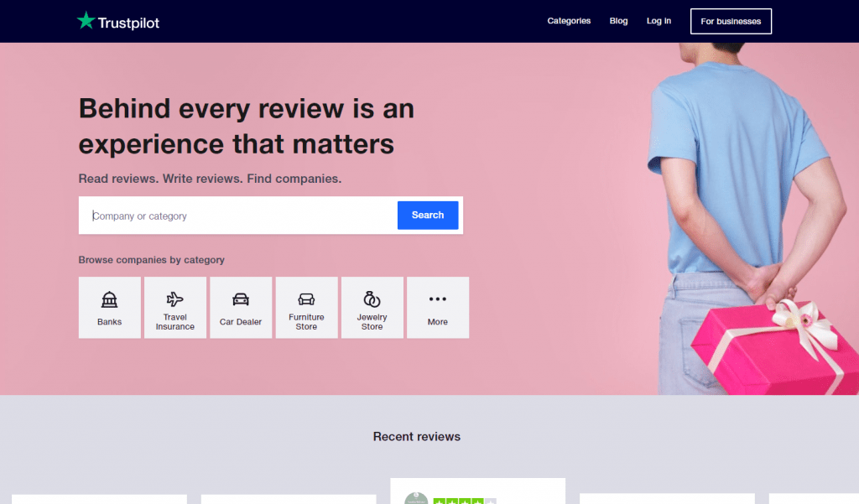Click the Trustpilot wordmark text

pos(128,23)
